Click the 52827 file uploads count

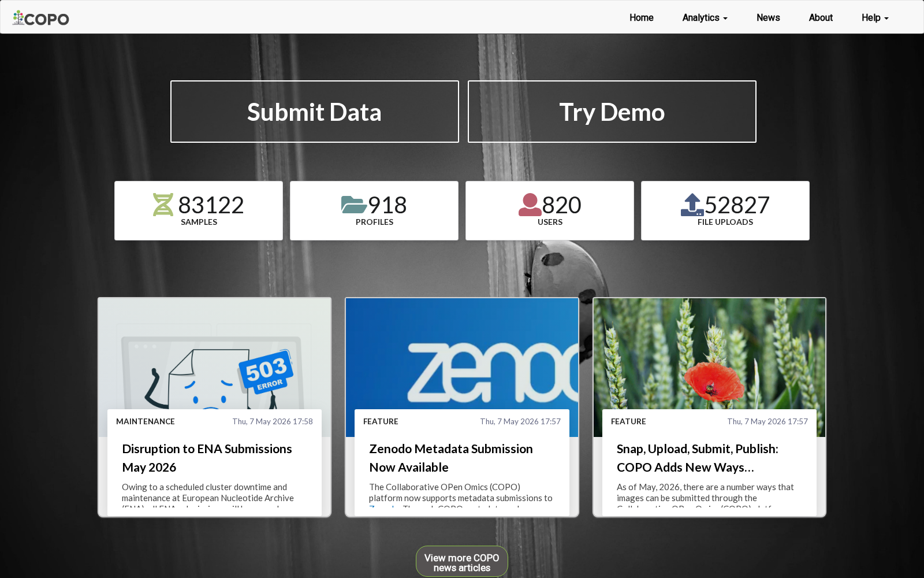click(737, 205)
